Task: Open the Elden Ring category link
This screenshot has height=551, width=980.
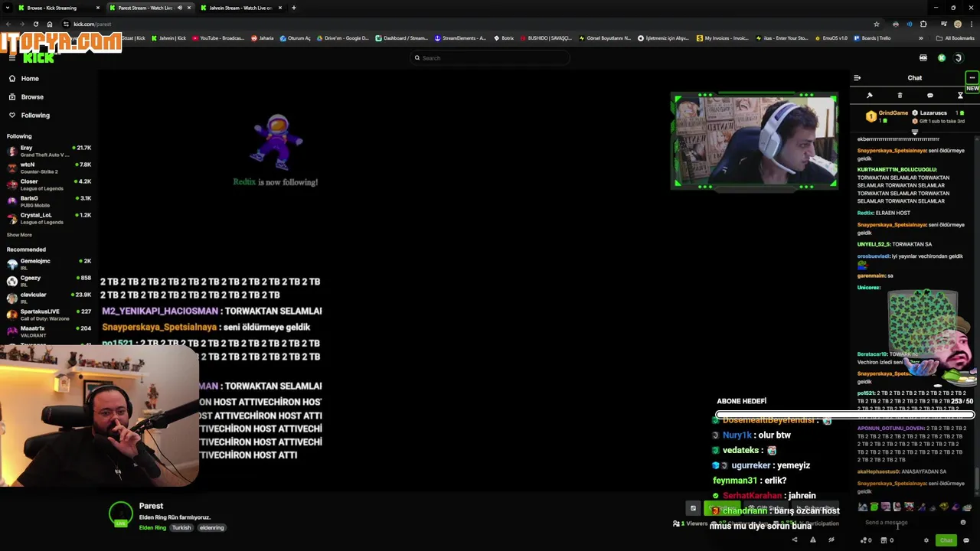Action: [152, 527]
